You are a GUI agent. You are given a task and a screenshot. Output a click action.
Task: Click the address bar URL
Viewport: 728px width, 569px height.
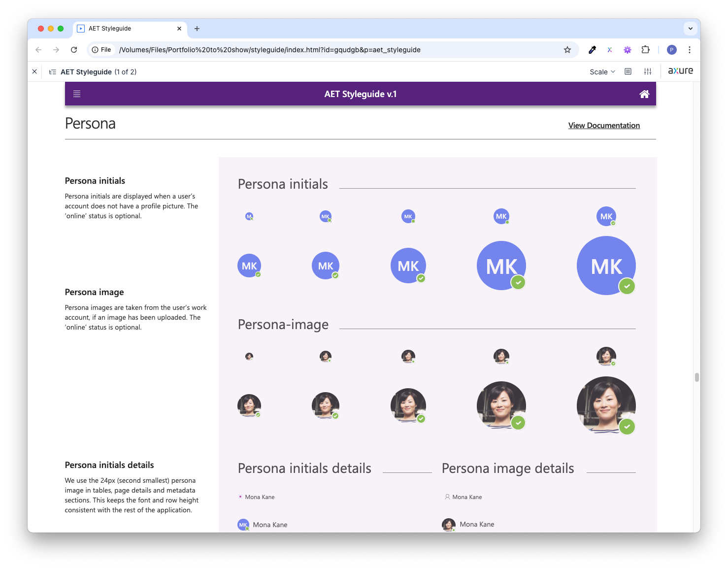click(270, 50)
